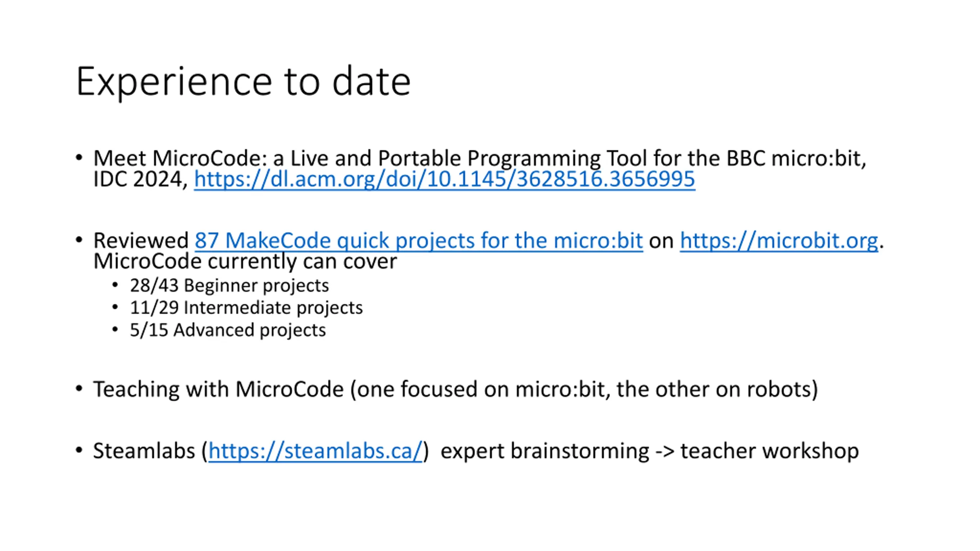Click the 'expert brainstorming' text
Screen dimensions: 980x551
tap(545, 451)
